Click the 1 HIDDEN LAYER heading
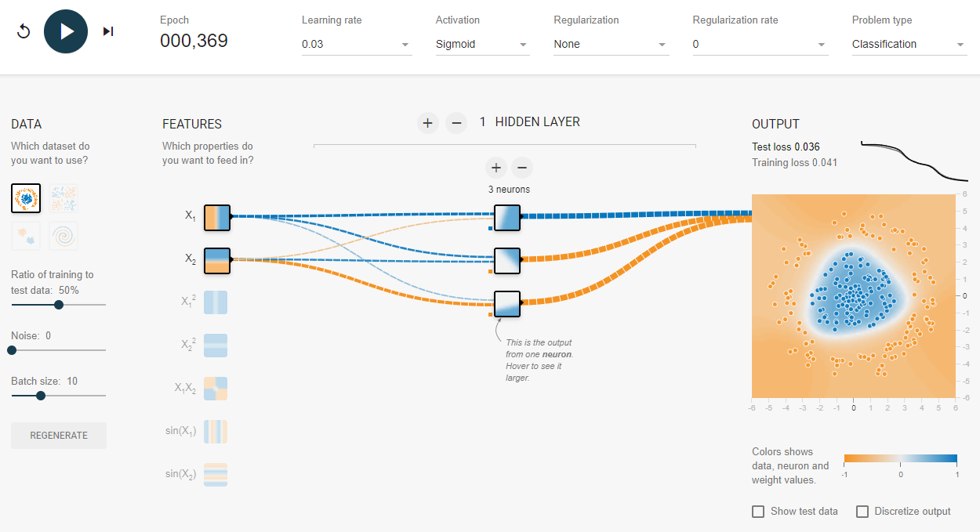 tap(530, 122)
